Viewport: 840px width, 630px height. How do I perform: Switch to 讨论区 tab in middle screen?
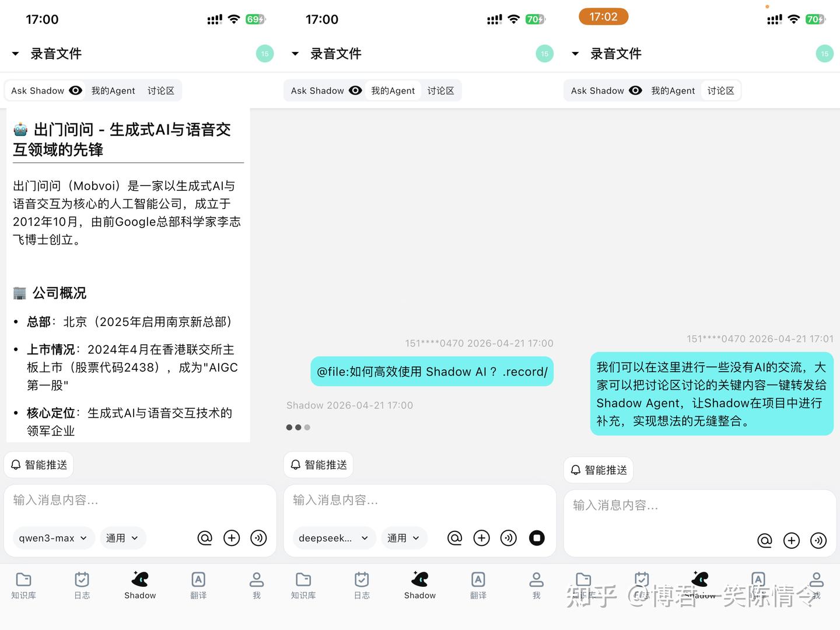[441, 90]
